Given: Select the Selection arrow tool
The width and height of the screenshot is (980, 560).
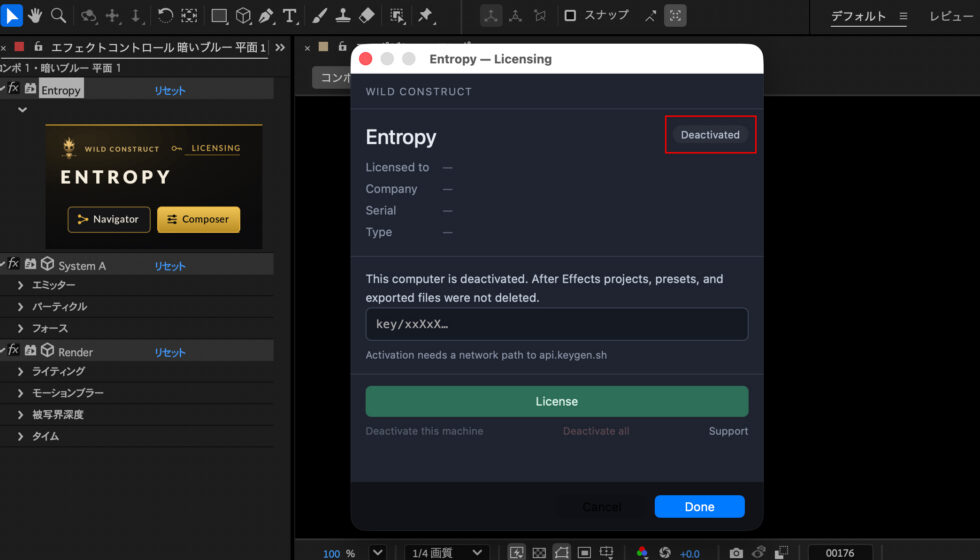Looking at the screenshot, I should click(x=12, y=16).
